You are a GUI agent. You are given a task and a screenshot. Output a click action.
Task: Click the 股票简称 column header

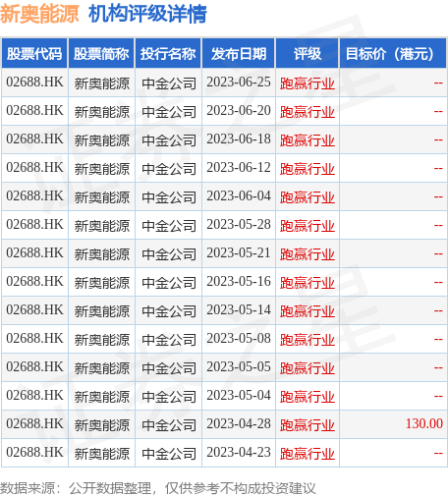click(101, 53)
